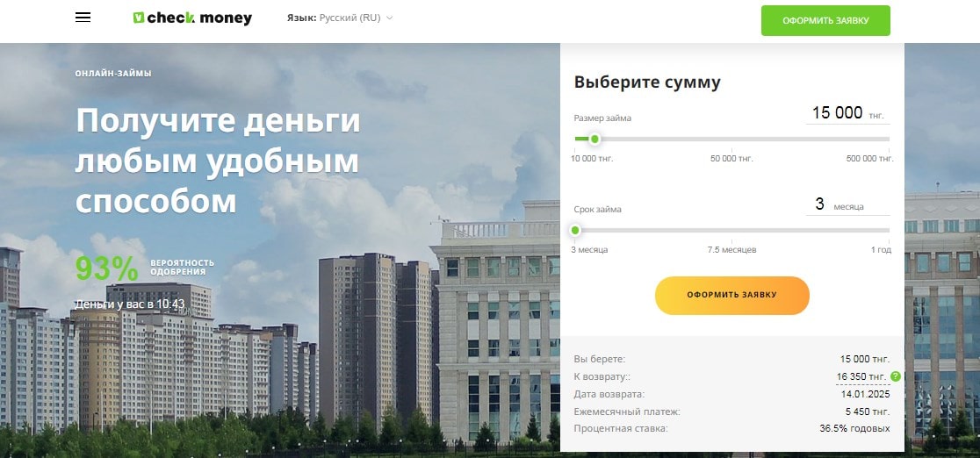Click the 10 000 тнг. minimum label

point(592,159)
